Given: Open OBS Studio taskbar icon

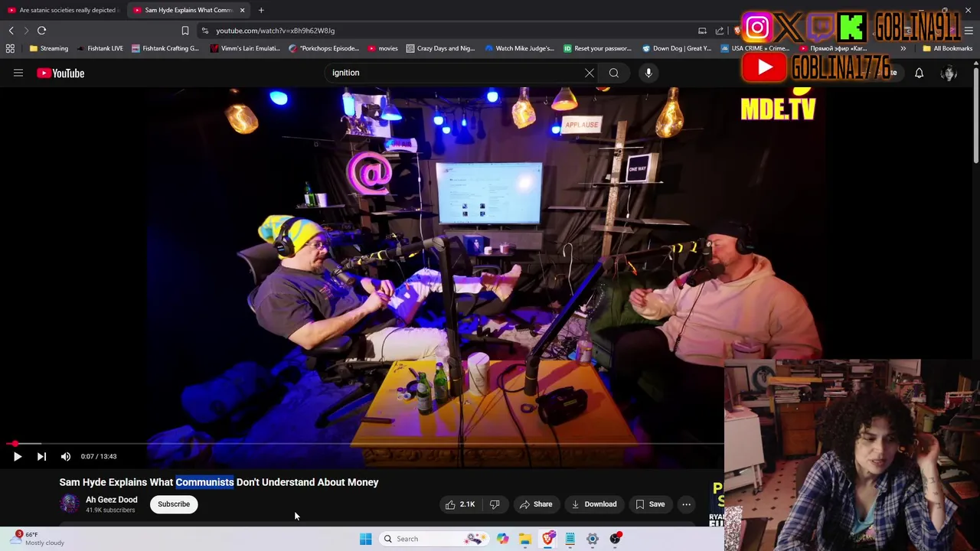Looking at the screenshot, I should [x=615, y=539].
